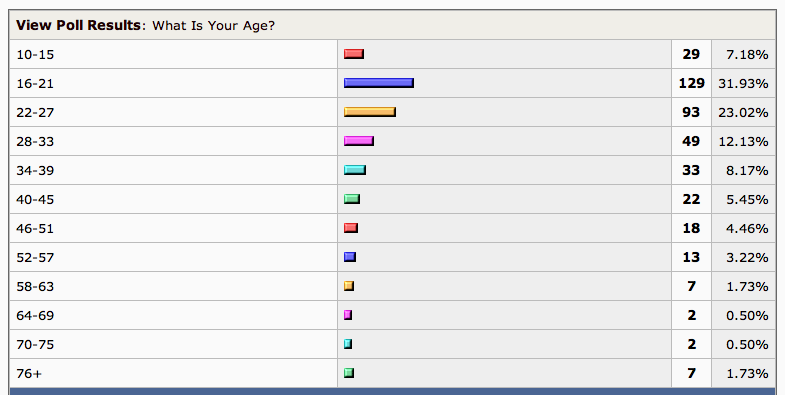Click the 31.93% percentage value

(743, 84)
